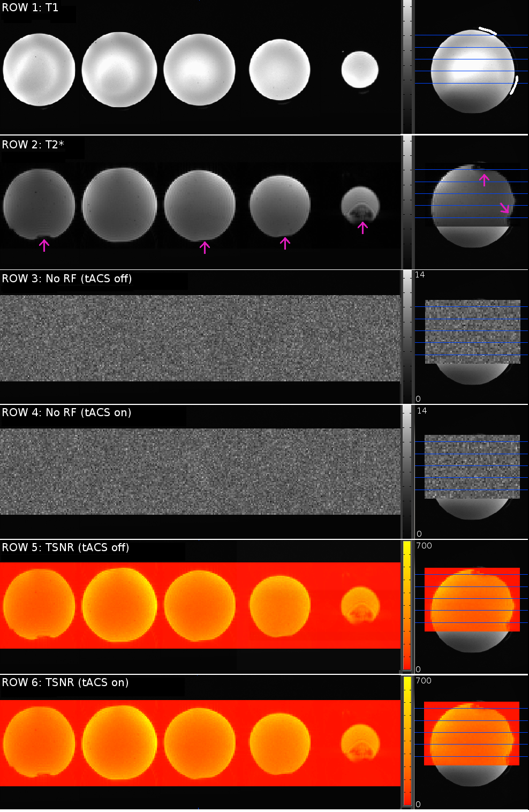Select the second TSNR tACS-off slice in Row 5
Viewport: 529px width, 812px height.
coord(119,605)
